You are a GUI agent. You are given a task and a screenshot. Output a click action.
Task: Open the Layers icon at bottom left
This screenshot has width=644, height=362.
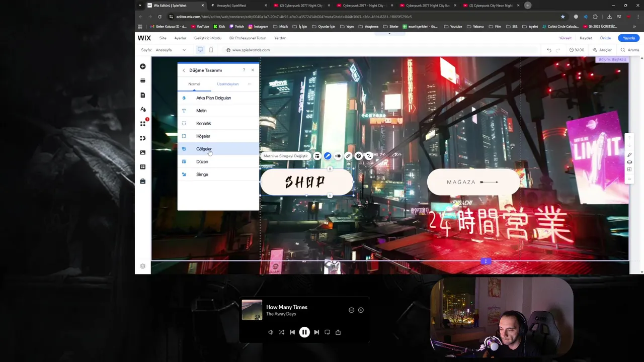click(143, 266)
